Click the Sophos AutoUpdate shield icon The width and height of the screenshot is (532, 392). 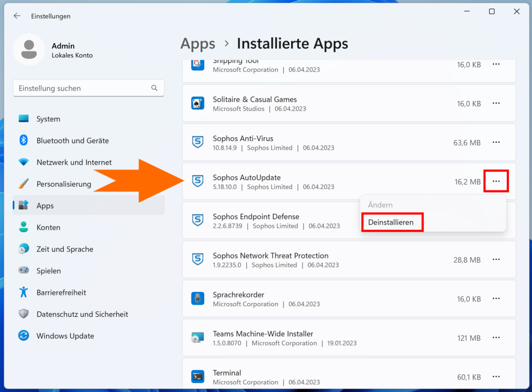[x=197, y=181]
